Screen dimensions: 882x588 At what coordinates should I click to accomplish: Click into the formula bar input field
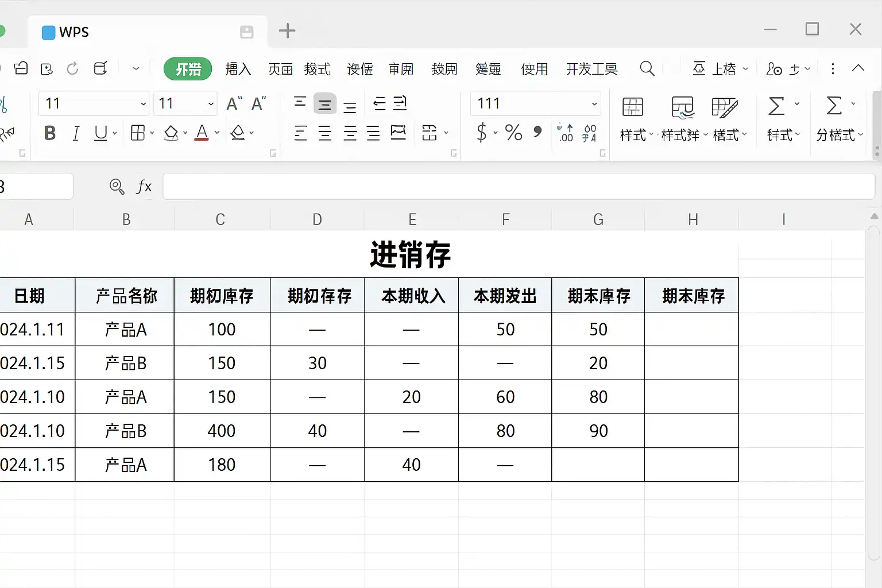[x=517, y=187]
